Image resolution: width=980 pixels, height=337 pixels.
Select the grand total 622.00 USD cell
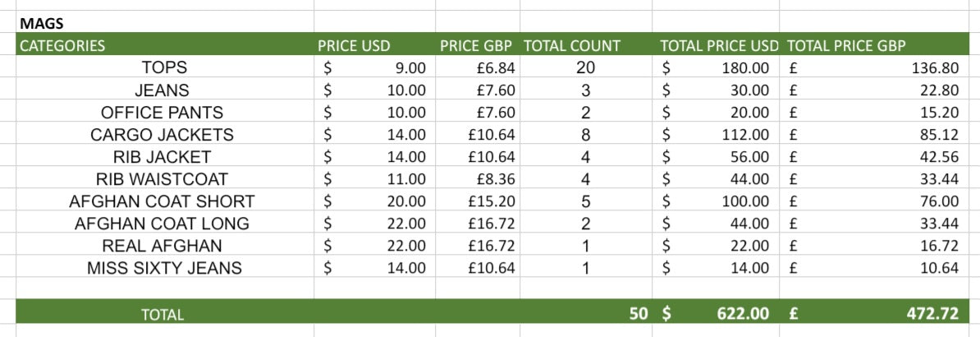point(716,312)
